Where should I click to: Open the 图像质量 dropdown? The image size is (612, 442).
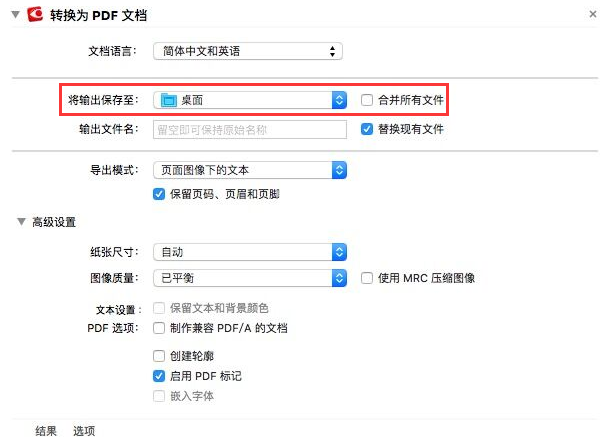[x=251, y=277]
